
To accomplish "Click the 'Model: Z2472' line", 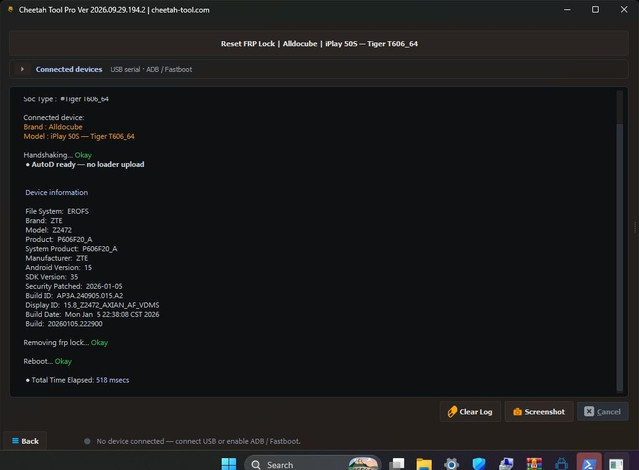I will pyautogui.click(x=48, y=230).
